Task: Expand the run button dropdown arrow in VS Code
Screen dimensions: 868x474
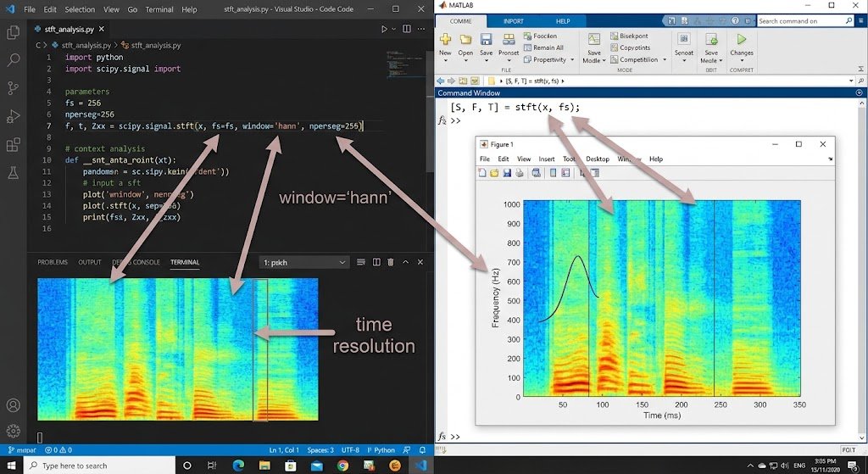Action: pos(393,29)
